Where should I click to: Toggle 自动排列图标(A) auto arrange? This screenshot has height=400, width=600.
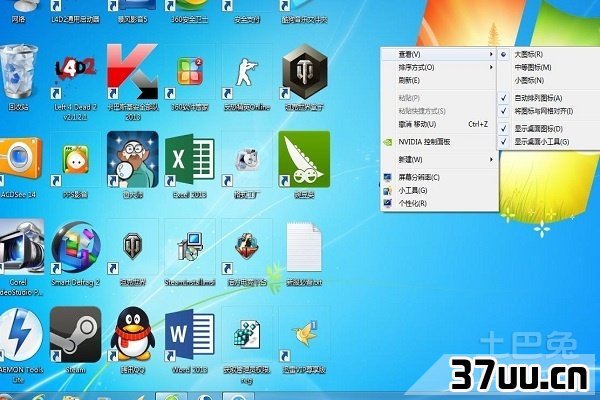(549, 98)
